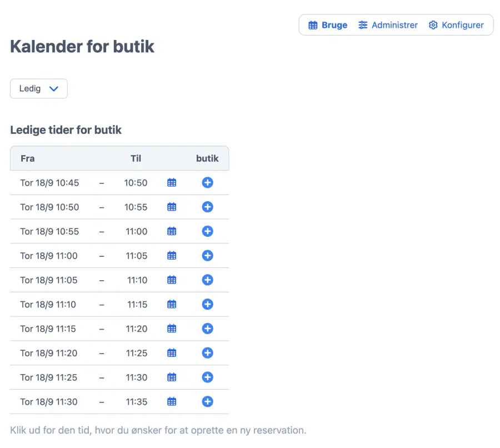
Task: Select the Tor 18/9 11:10 time text
Action: pyautogui.click(x=48, y=305)
